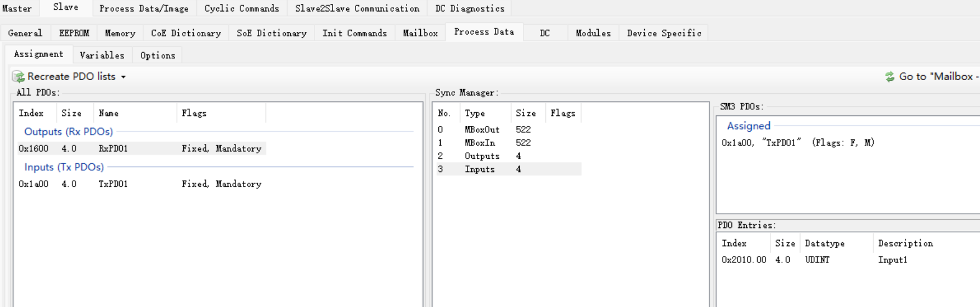This screenshot has height=307, width=980.
Task: Switch to the DC Diagnostics tab
Action: [469, 8]
